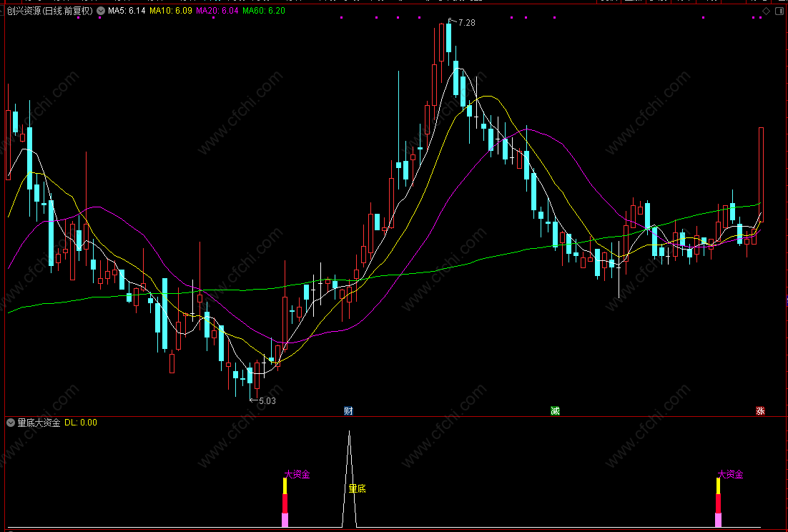
Task: Click the yellow 量底 signal label
Action: click(x=358, y=488)
